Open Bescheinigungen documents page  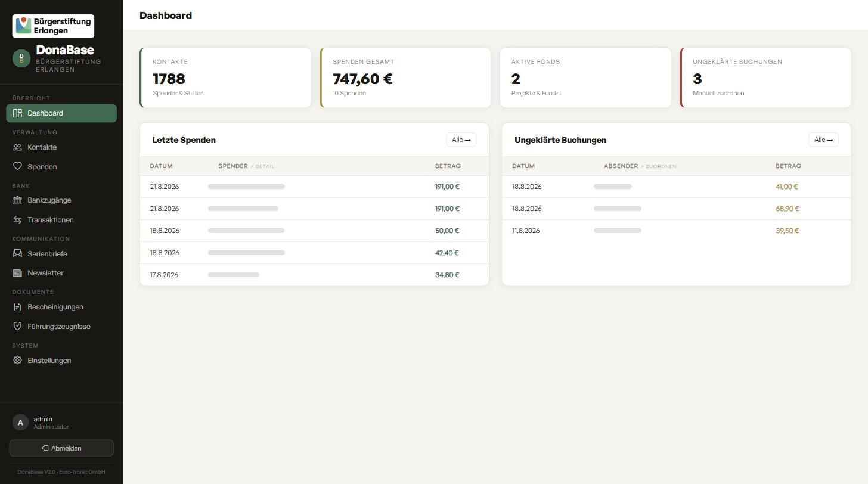tap(61, 307)
